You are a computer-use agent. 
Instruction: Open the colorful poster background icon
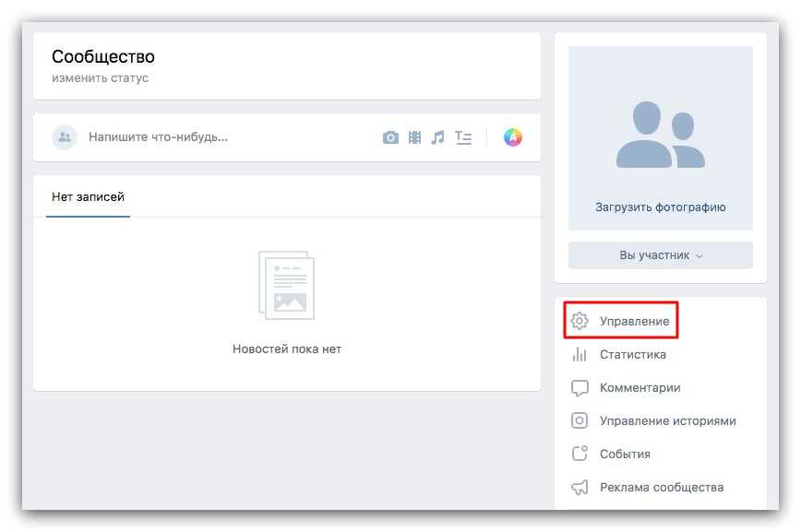click(513, 136)
